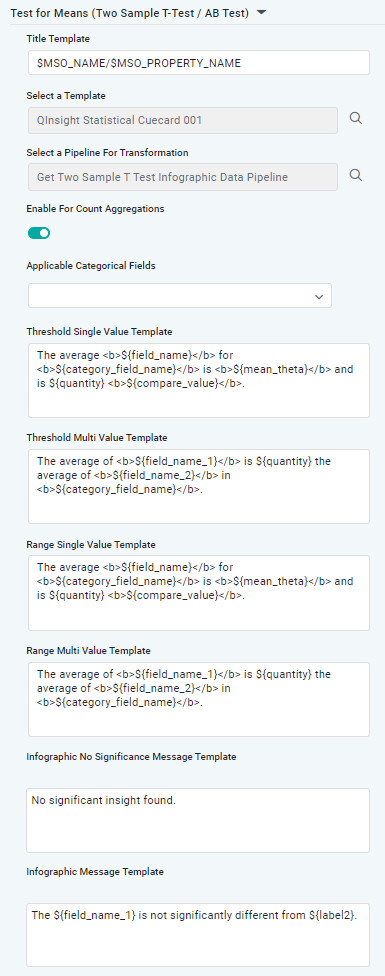The height and width of the screenshot is (976, 385).
Task: Click the Enable For Count Aggregations label
Action: [95, 209]
